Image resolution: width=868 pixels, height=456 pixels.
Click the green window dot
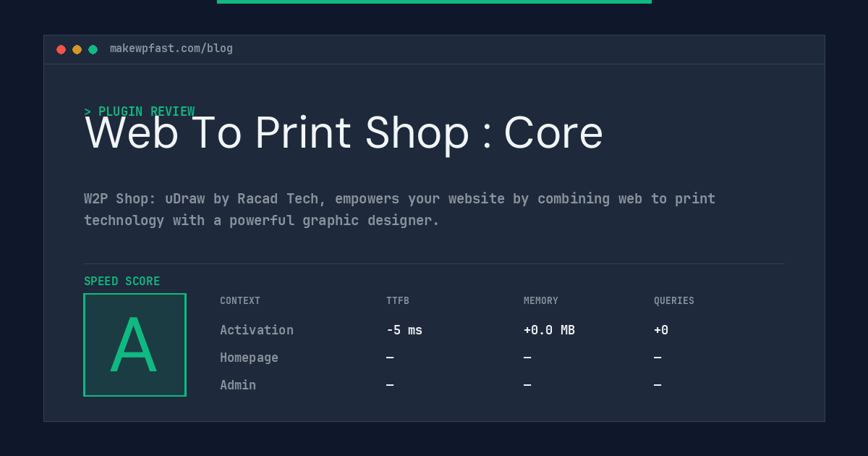(93, 49)
